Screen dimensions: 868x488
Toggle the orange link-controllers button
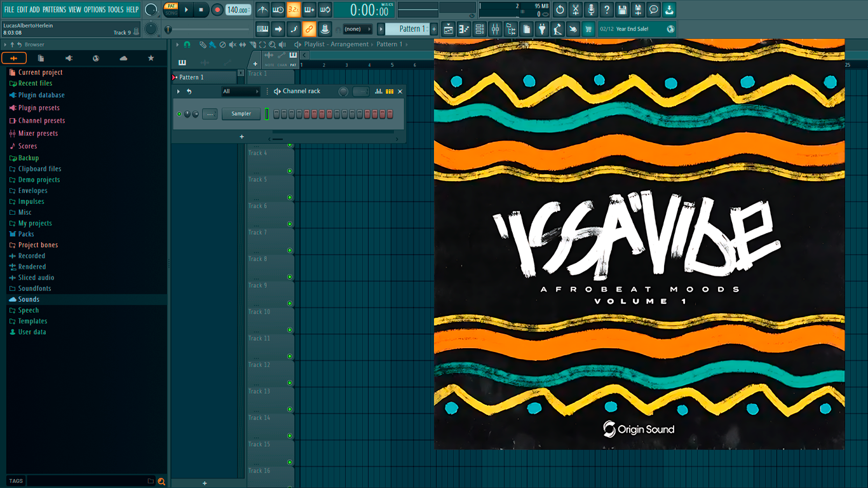309,29
